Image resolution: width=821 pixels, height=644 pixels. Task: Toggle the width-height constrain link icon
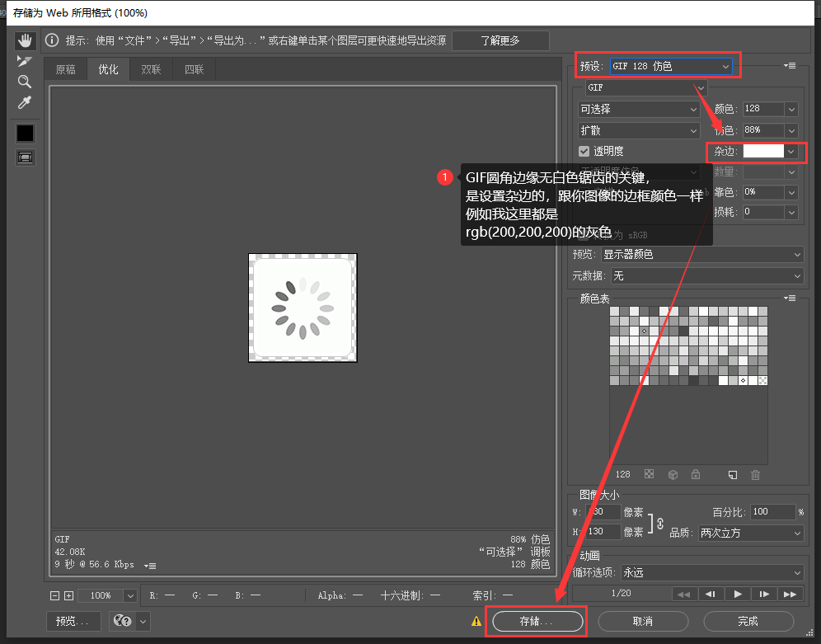click(x=659, y=522)
